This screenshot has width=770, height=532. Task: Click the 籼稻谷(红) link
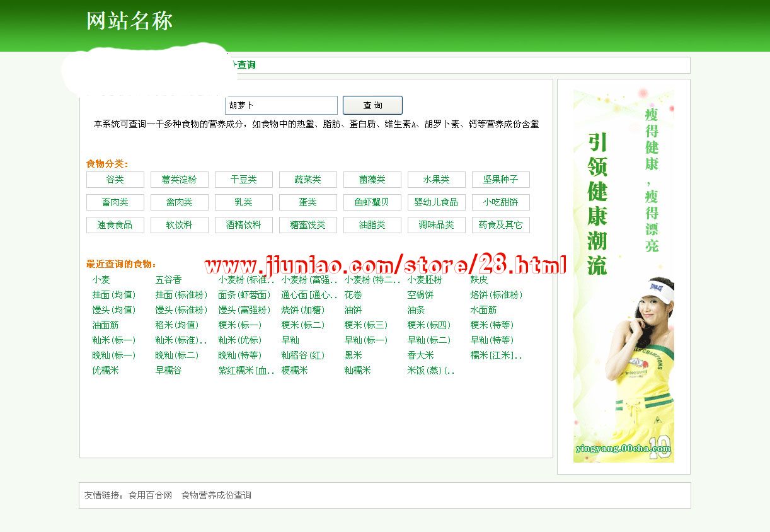coord(303,356)
